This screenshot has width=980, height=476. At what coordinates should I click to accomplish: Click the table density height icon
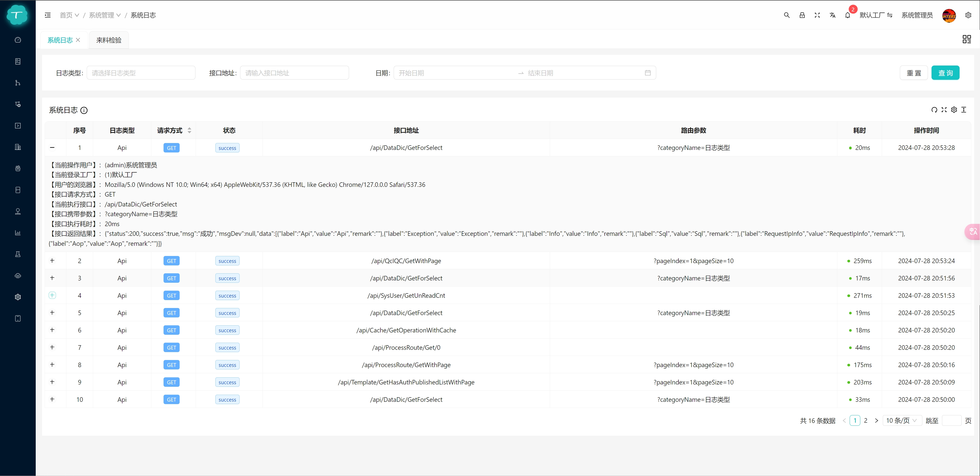click(x=964, y=110)
